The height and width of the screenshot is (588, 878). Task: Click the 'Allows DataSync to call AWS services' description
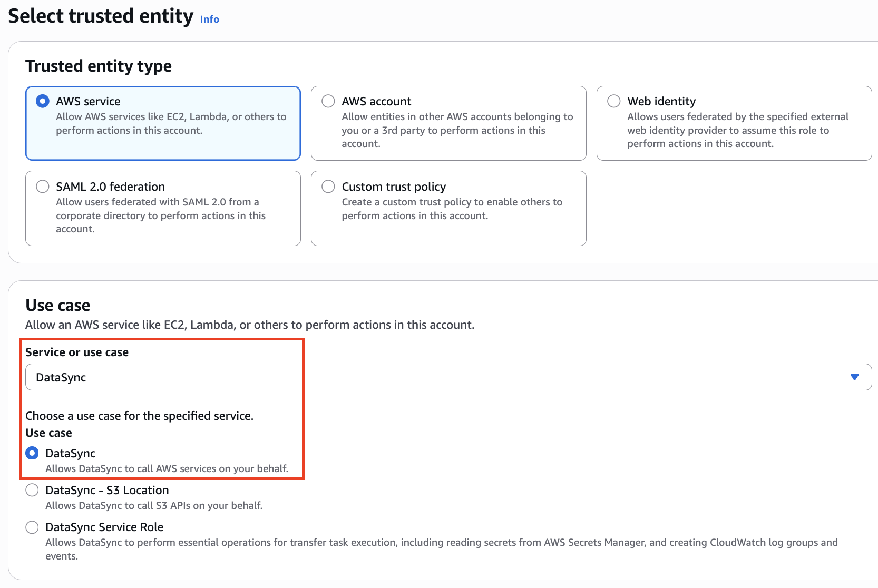[167, 469]
